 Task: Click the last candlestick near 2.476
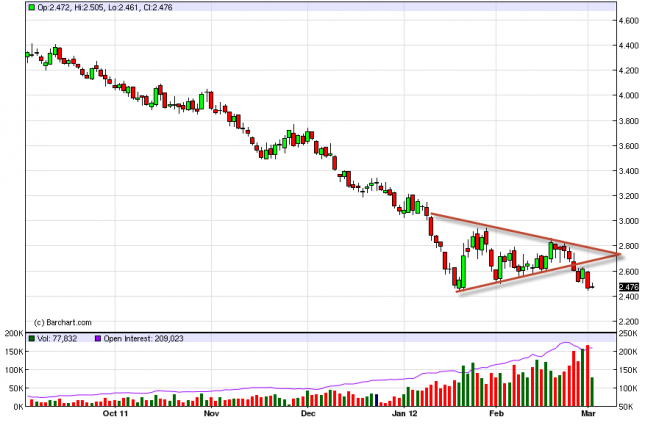coord(592,287)
